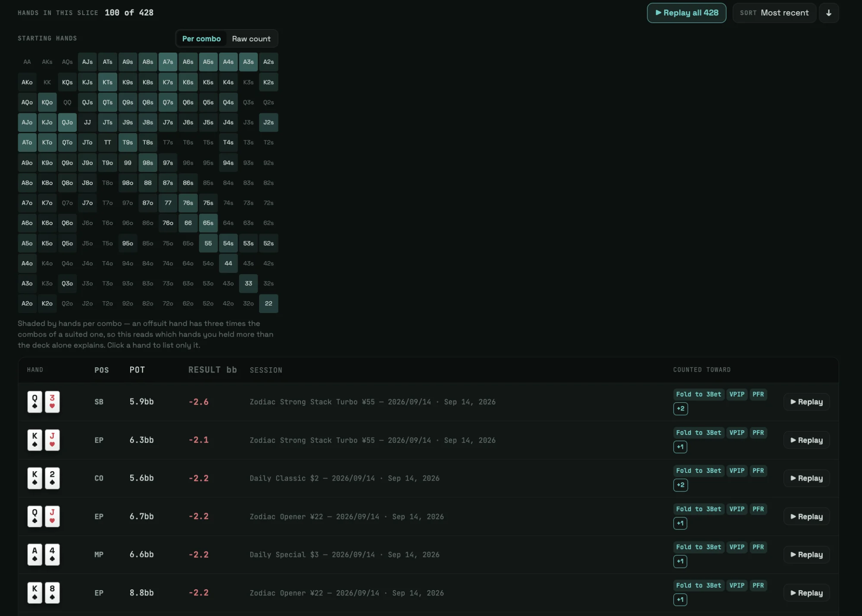Switch shading to Raw count
The height and width of the screenshot is (616, 862).
point(251,39)
